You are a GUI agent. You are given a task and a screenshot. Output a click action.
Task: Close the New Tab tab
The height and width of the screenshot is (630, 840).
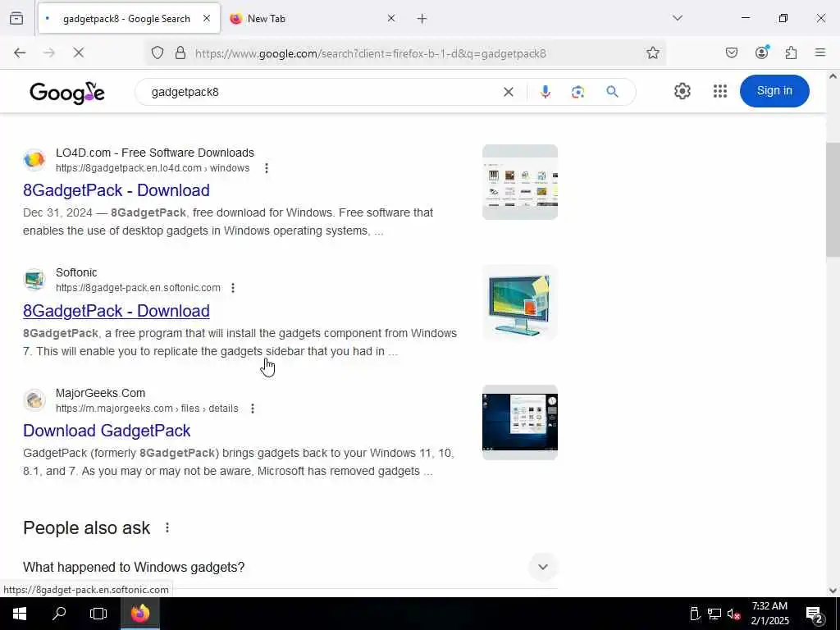tap(391, 19)
